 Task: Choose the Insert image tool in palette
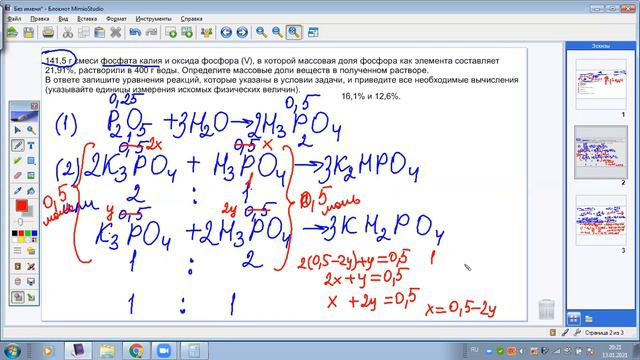(x=31, y=176)
